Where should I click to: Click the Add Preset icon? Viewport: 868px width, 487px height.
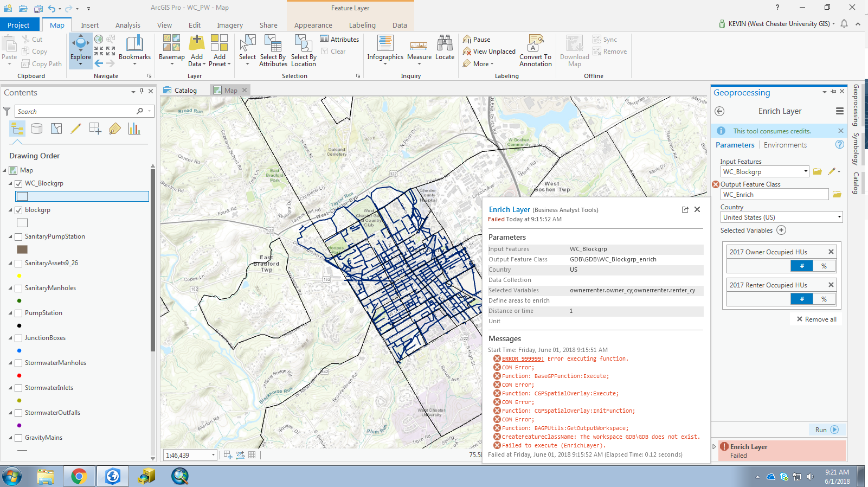pos(220,43)
